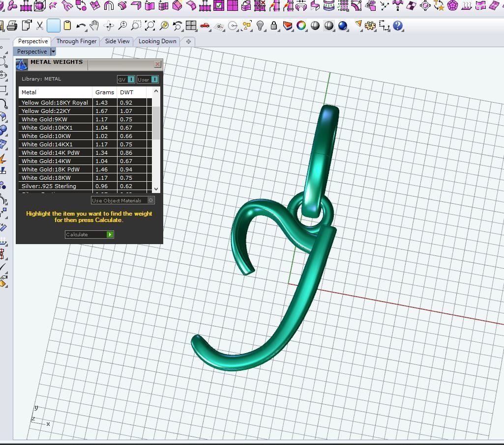
Task: Click the Four Viewports layout icon
Action: point(191,26)
